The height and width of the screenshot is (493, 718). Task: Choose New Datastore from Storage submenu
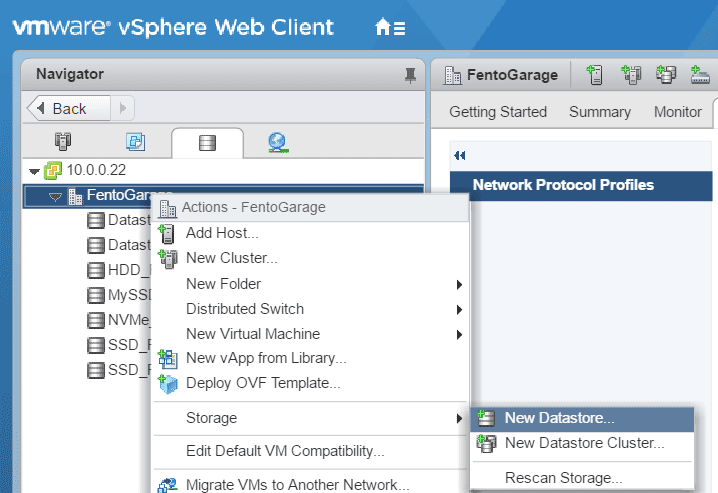pyautogui.click(x=559, y=418)
